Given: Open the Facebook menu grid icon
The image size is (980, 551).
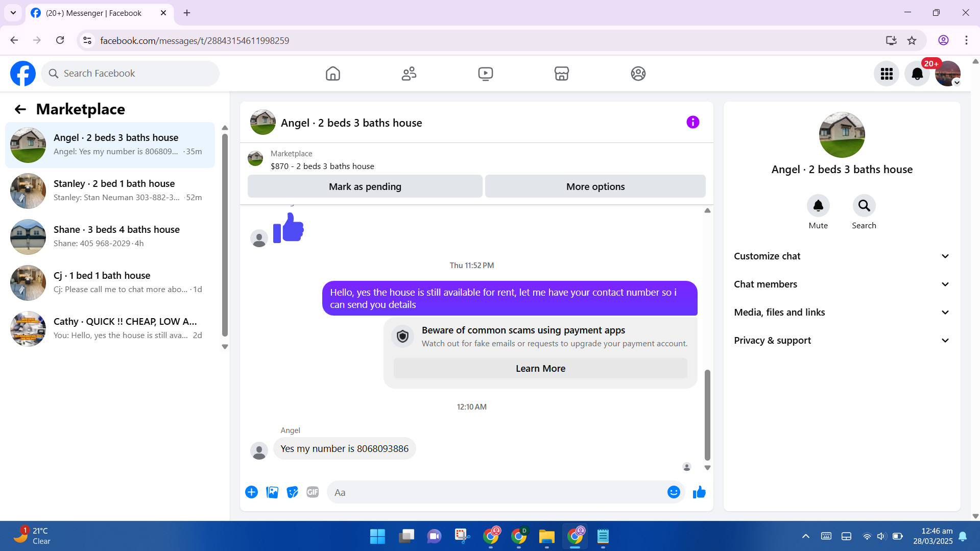Looking at the screenshot, I should point(887,74).
